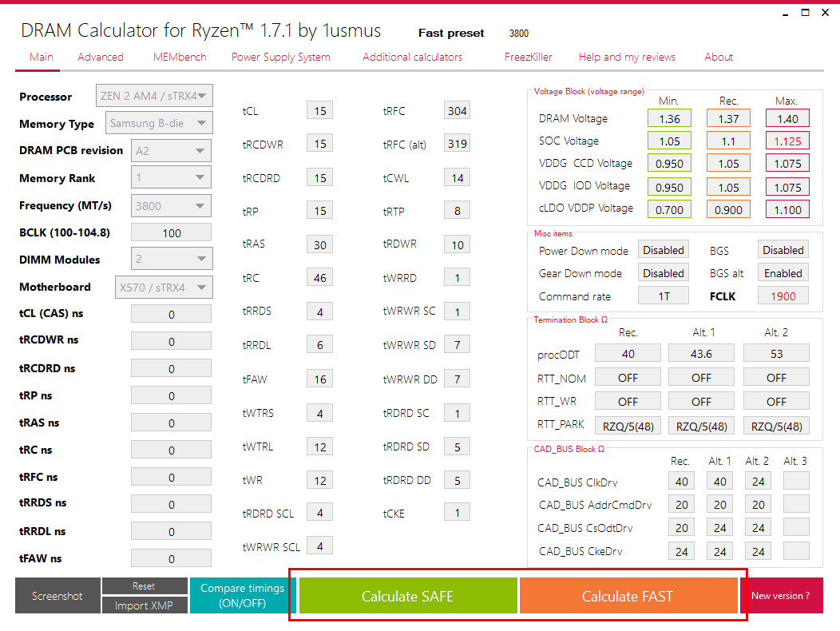The height and width of the screenshot is (631, 840).
Task: Open the Motherboard selection dropdown
Action: coord(164,288)
